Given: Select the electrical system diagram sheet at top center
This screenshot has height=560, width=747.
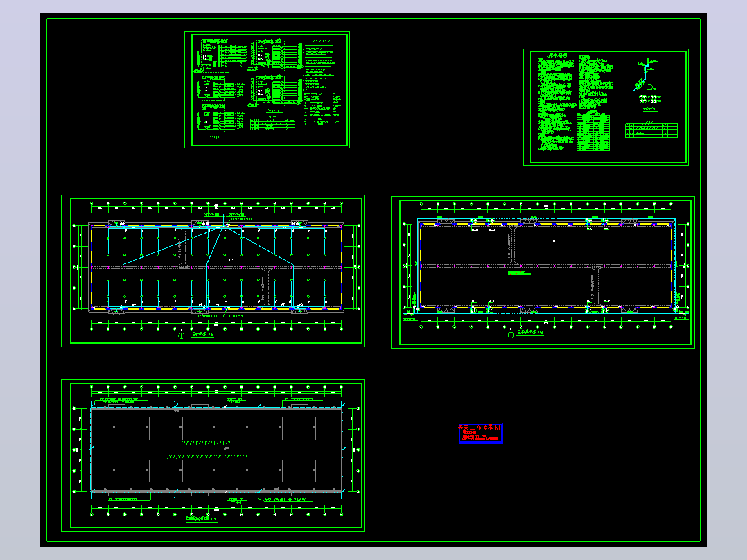Looking at the screenshot, I should tap(267, 89).
